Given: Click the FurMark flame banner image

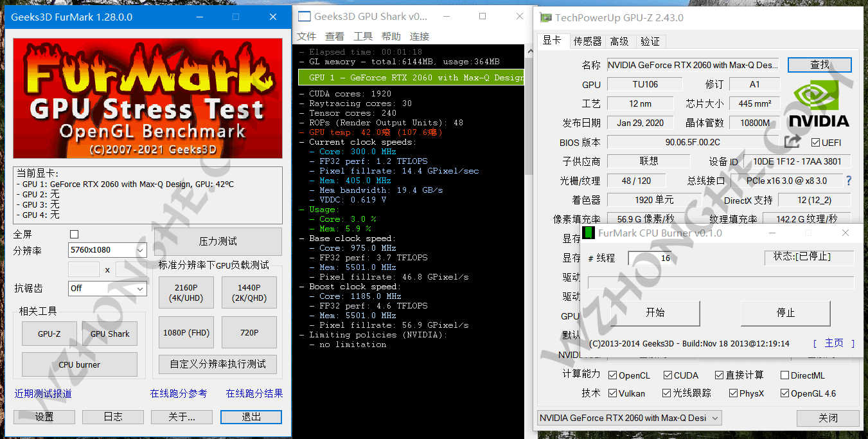Looking at the screenshot, I should 148,98.
